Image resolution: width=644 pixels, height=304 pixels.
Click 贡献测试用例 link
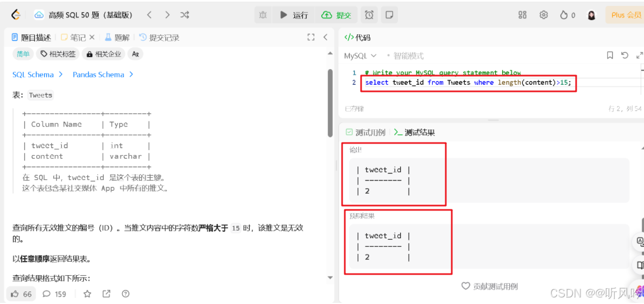[490, 286]
